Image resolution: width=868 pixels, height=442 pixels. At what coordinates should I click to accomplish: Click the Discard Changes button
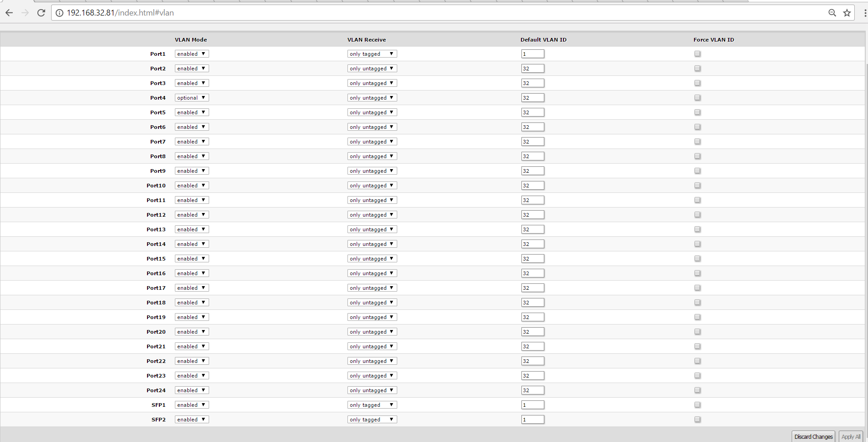pos(813,437)
